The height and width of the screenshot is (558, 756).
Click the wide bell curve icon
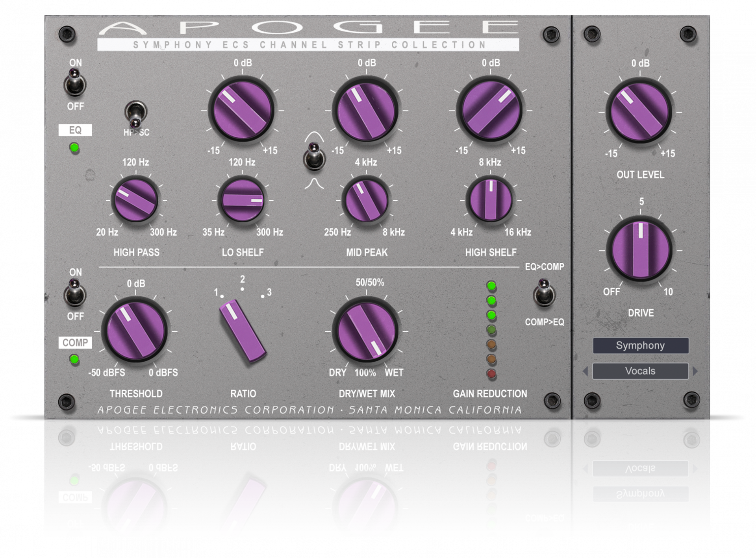[314, 137]
